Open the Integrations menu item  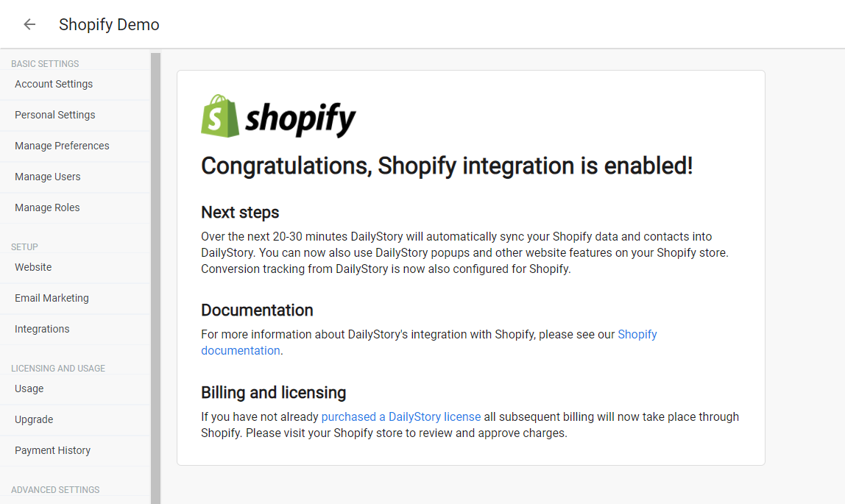pyautogui.click(x=75, y=330)
